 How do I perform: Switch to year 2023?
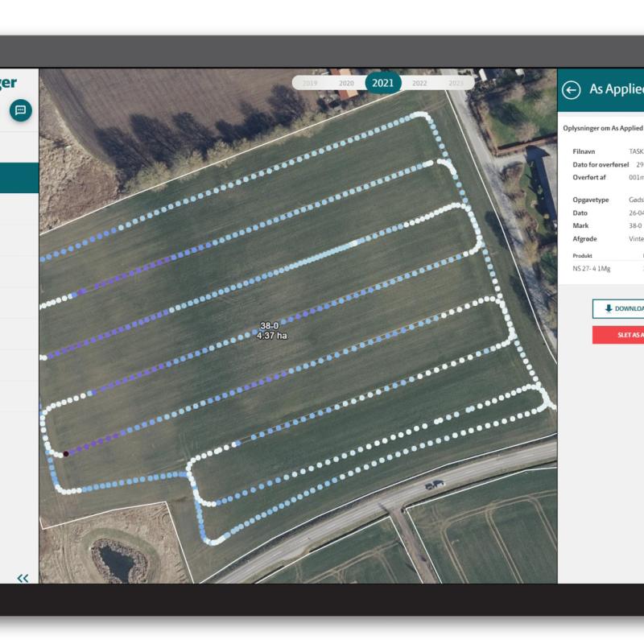point(456,84)
